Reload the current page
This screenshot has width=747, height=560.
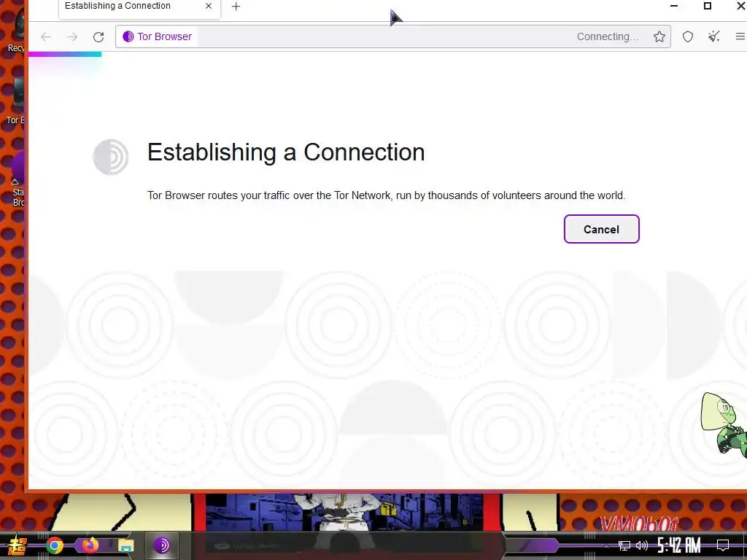[98, 36]
